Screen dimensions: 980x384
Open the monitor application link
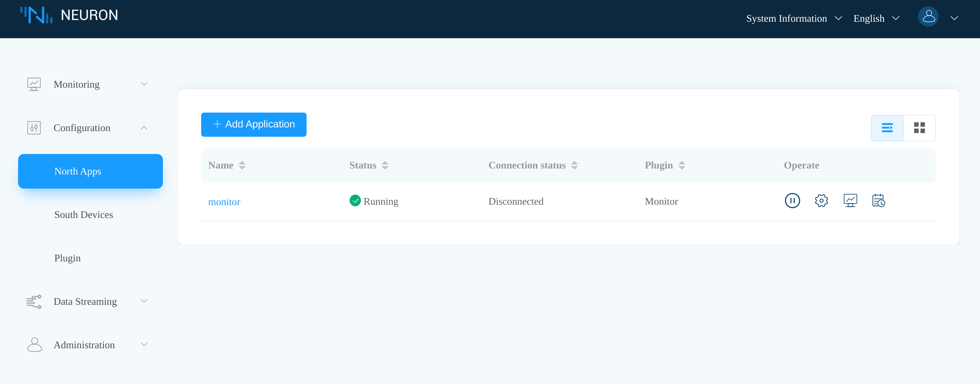[x=224, y=202]
